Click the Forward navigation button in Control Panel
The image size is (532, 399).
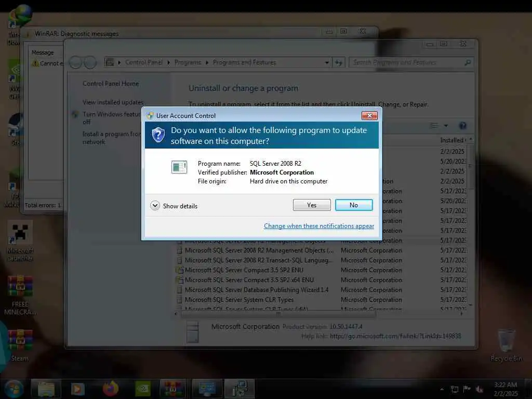pyautogui.click(x=90, y=62)
